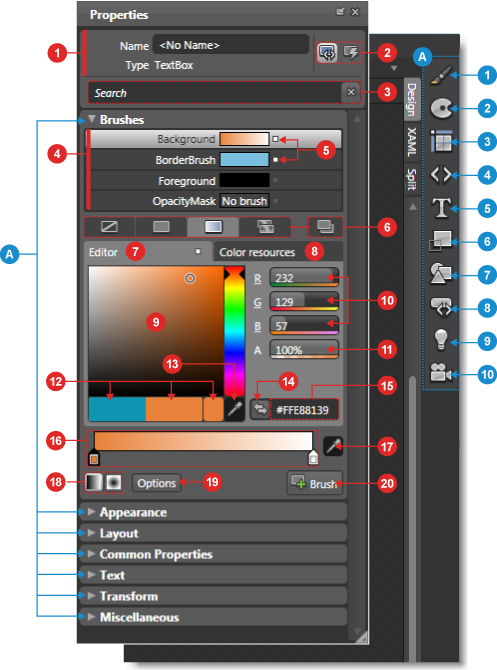Select the Background brush row
Image resolution: width=497 pixels, height=670 pixels.
pyautogui.click(x=216, y=139)
